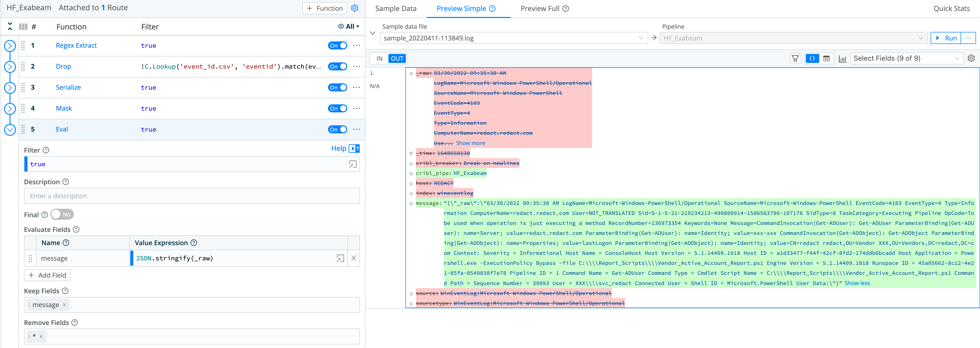Disable the Drop function toggle
The height and width of the screenshot is (348, 980).
coord(337,67)
